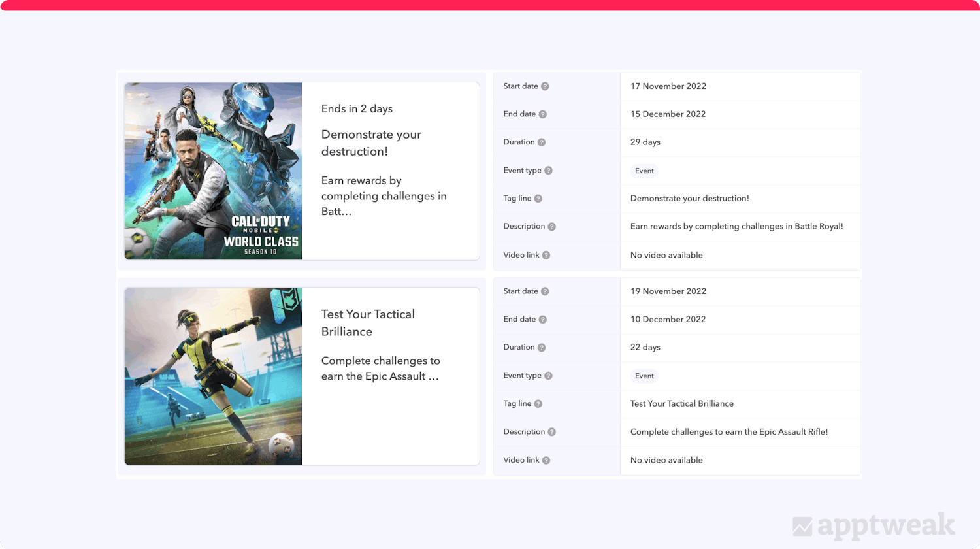Click help icon by second event's Tag line
Screen dimensions: 980x549
point(538,404)
